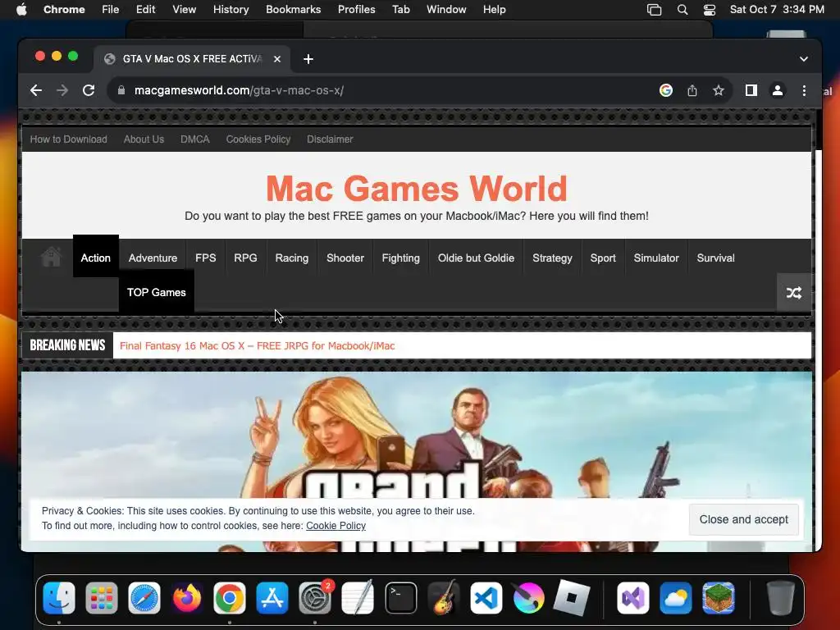Viewport: 840px width, 630px height.
Task: Open the Trash in the dock
Action: point(780,598)
